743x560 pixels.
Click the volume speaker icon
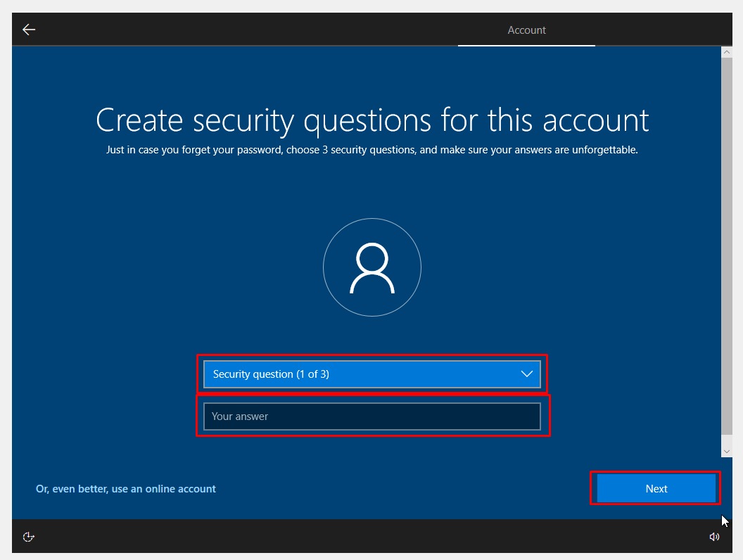[x=714, y=536]
